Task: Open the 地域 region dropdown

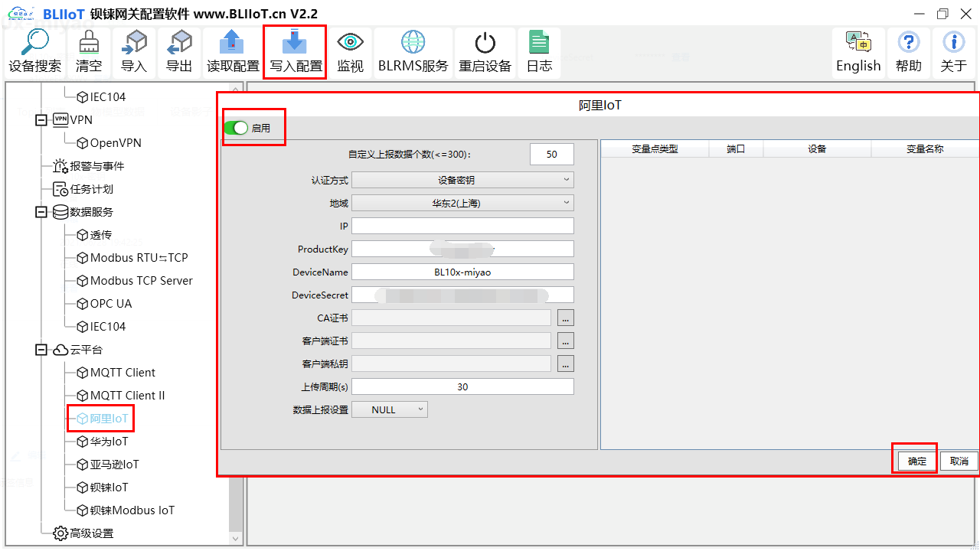Action: tap(462, 203)
